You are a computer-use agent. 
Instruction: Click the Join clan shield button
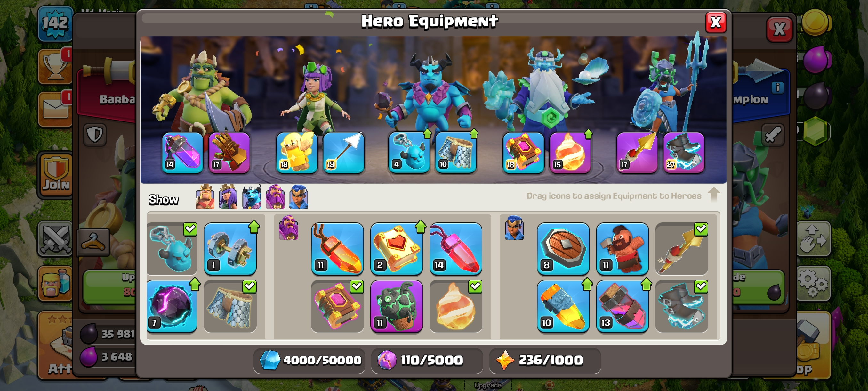(56, 175)
